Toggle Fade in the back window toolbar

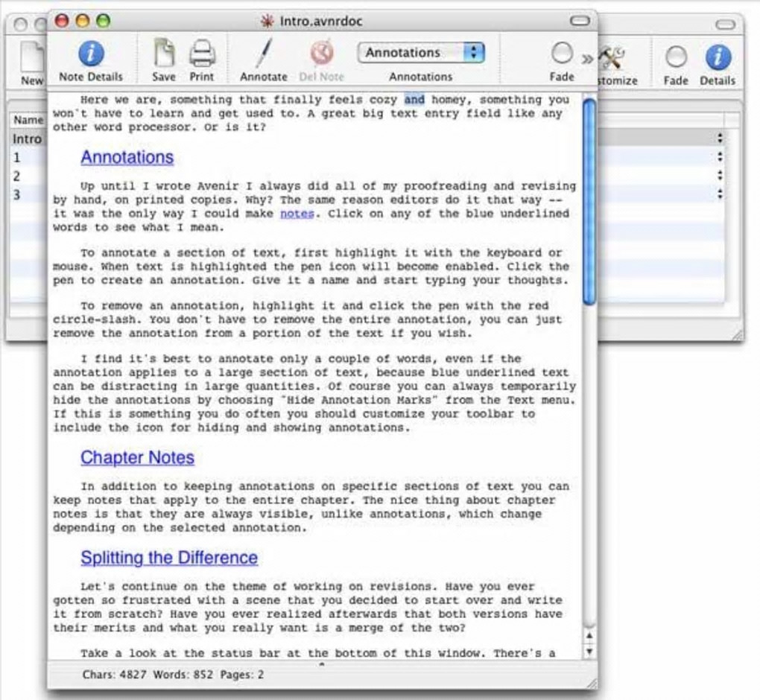(676, 57)
